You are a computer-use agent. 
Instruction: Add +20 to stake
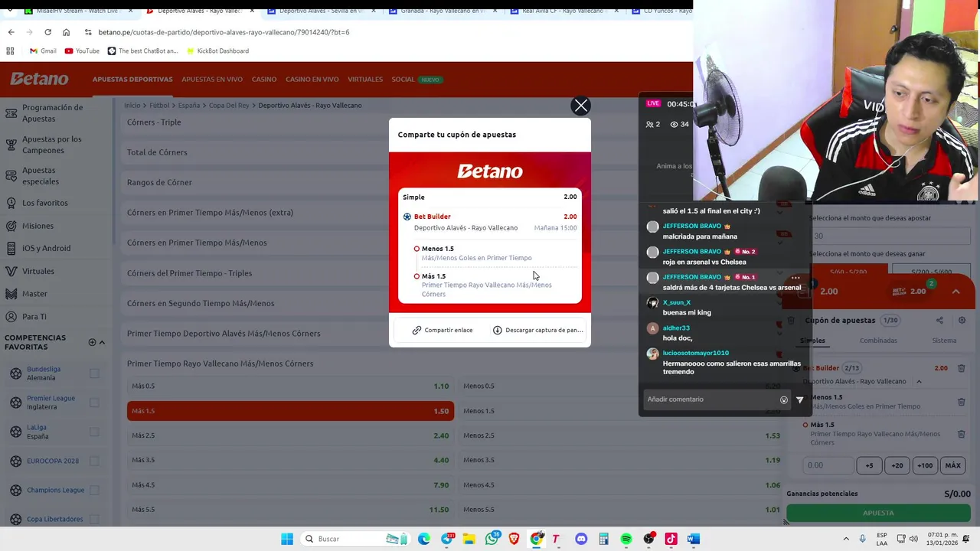[x=897, y=465]
